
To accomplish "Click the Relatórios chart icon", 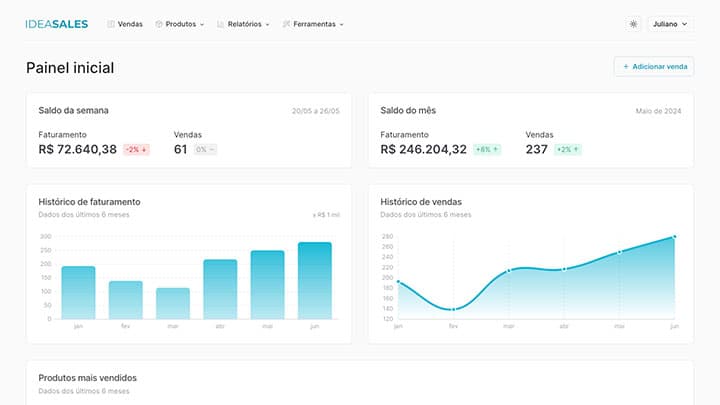I will point(221,24).
